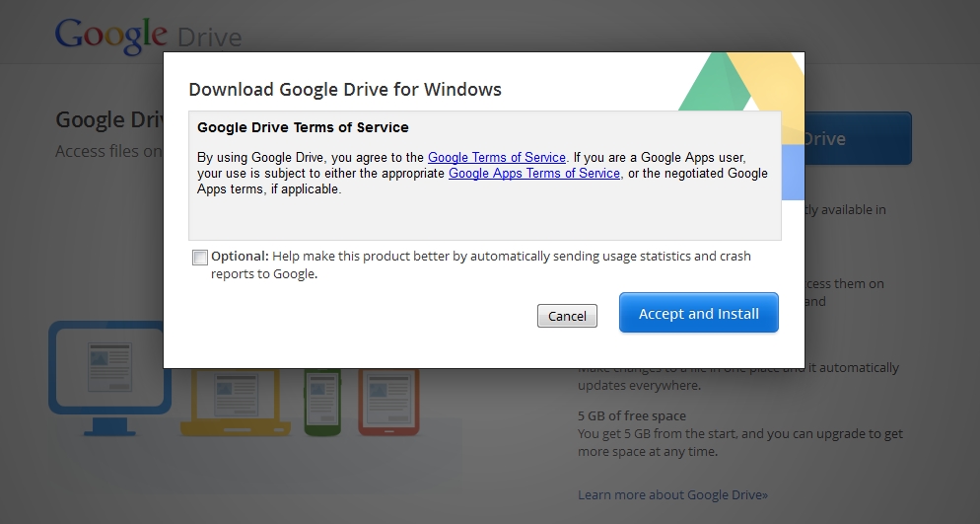
Task: Open the Google Terms of Service link
Action: (x=496, y=158)
